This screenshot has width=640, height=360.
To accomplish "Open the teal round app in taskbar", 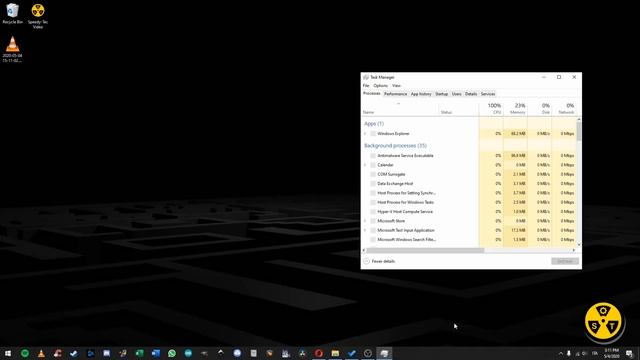I will pos(188,353).
